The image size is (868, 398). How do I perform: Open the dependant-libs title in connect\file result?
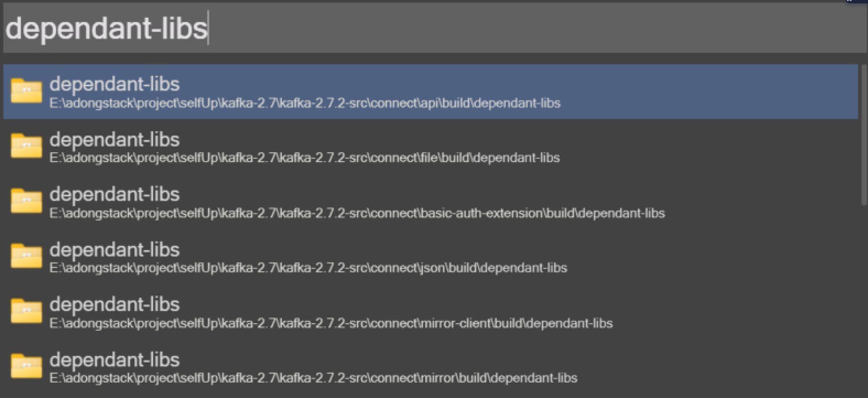(x=115, y=140)
